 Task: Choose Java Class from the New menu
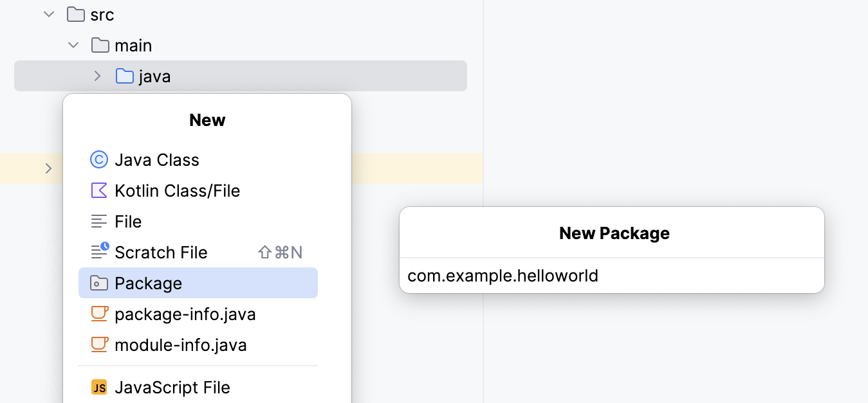click(156, 159)
